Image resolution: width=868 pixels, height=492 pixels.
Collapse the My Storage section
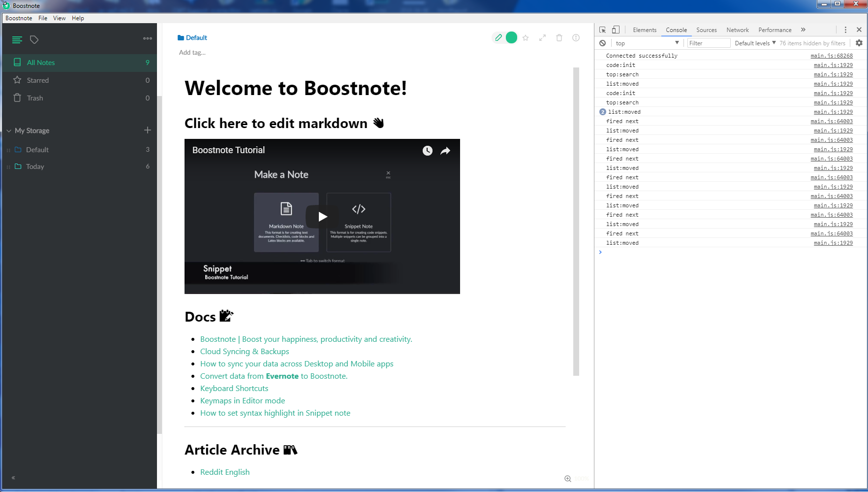[x=8, y=131]
